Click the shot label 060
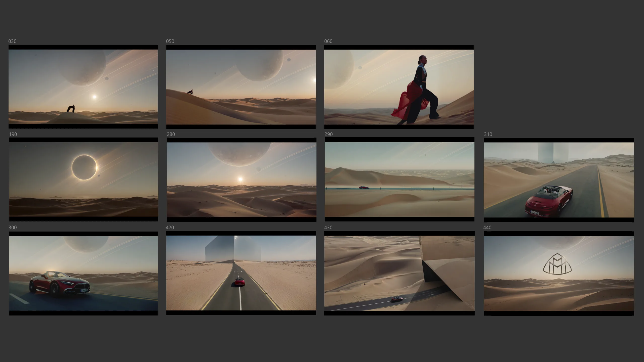 coord(328,41)
